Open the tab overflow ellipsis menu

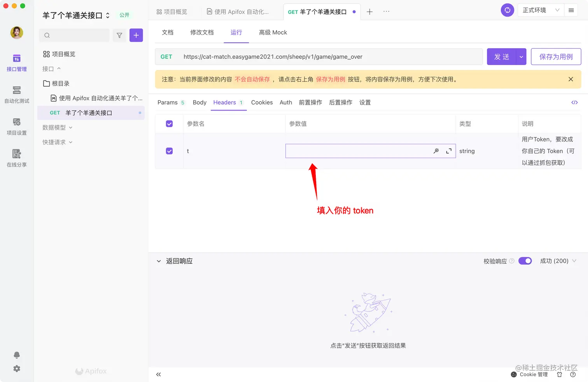pyautogui.click(x=386, y=12)
